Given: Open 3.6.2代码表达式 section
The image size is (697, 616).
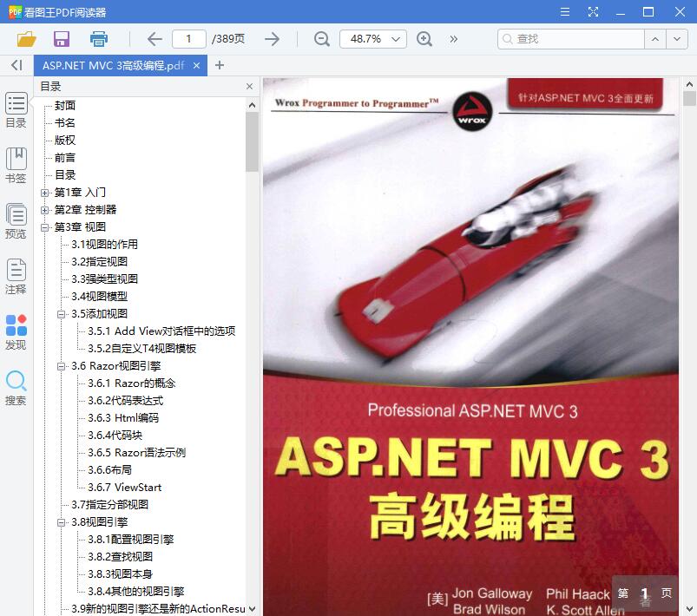Looking at the screenshot, I should pyautogui.click(x=125, y=400).
